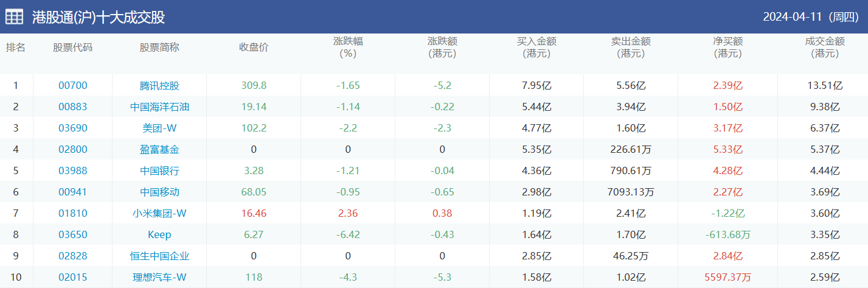
Task: Open 中国海洋石油 stock link
Action: pos(159,107)
